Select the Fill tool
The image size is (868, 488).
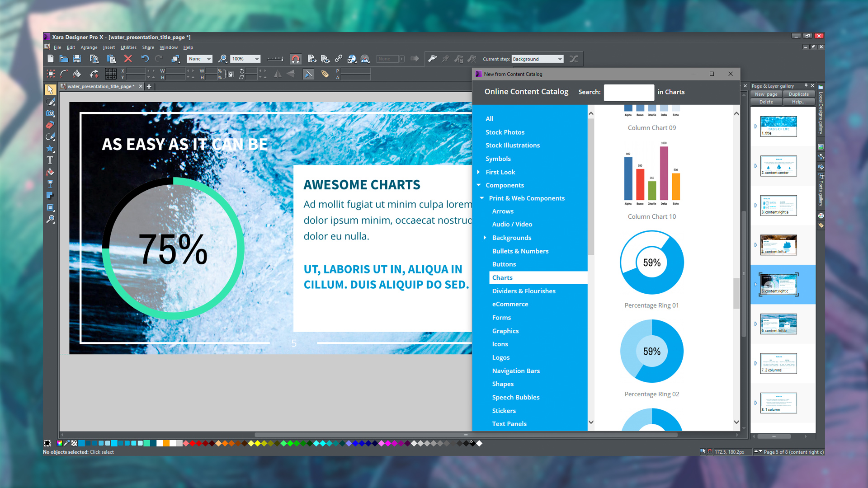(50, 172)
